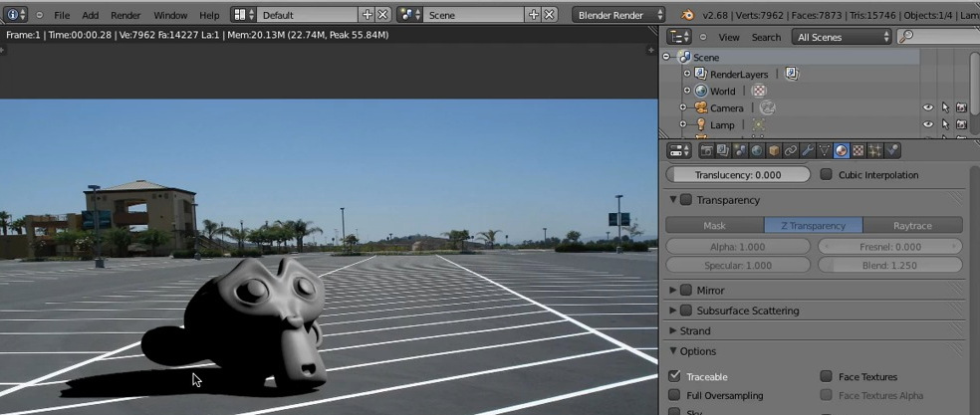The height and width of the screenshot is (415, 980).
Task: Open the Physics properties tab
Action: point(892,150)
